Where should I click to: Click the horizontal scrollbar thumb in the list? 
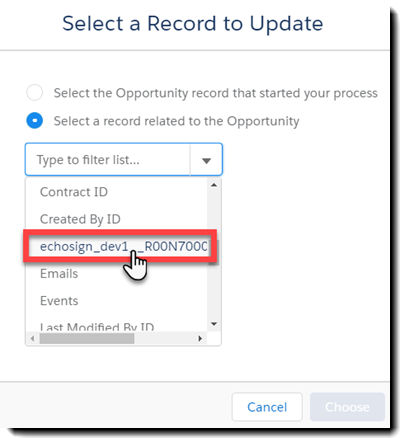[87, 338]
